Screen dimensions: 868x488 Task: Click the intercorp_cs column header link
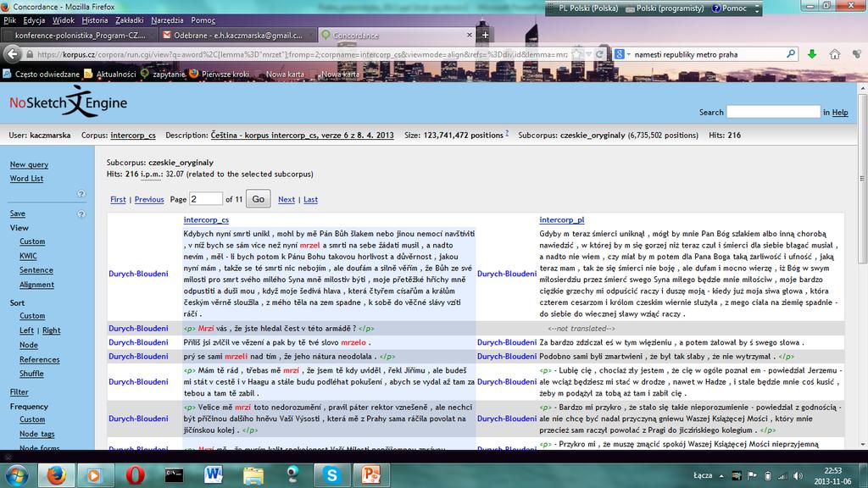[206, 219]
